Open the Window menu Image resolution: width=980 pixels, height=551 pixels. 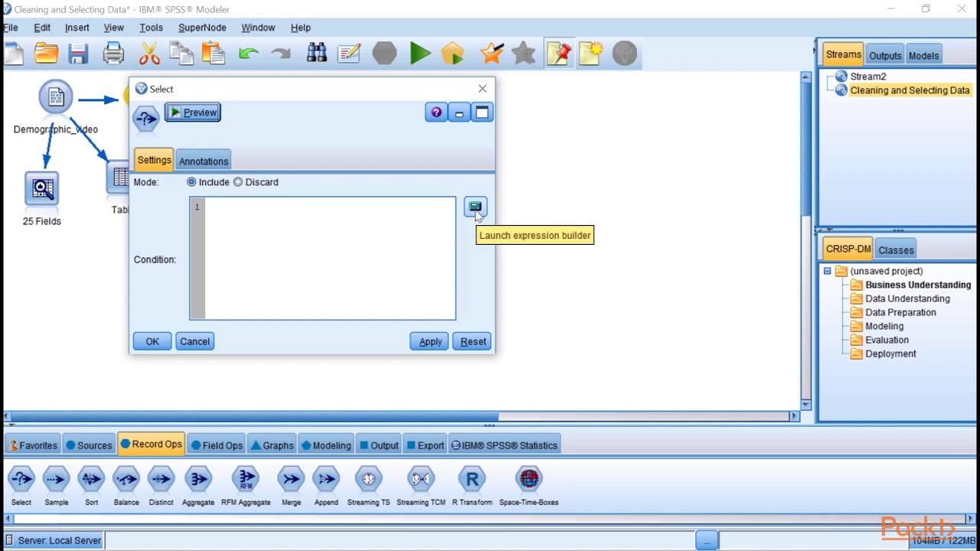click(x=258, y=28)
